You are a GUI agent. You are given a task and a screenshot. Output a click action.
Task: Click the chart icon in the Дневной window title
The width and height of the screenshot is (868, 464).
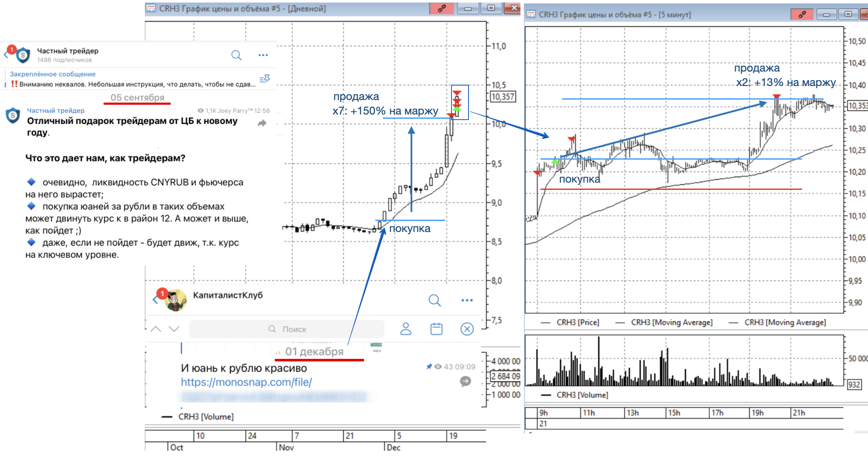(x=150, y=8)
